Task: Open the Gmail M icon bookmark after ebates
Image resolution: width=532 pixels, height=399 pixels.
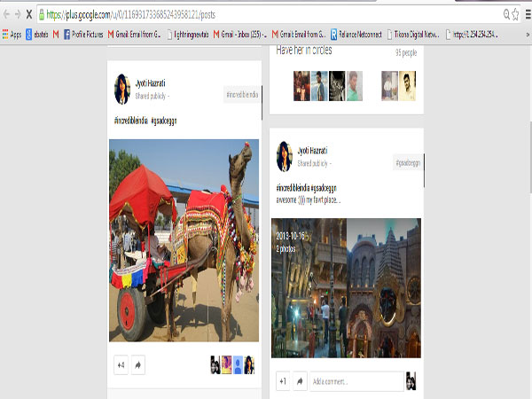Action: 56,35
